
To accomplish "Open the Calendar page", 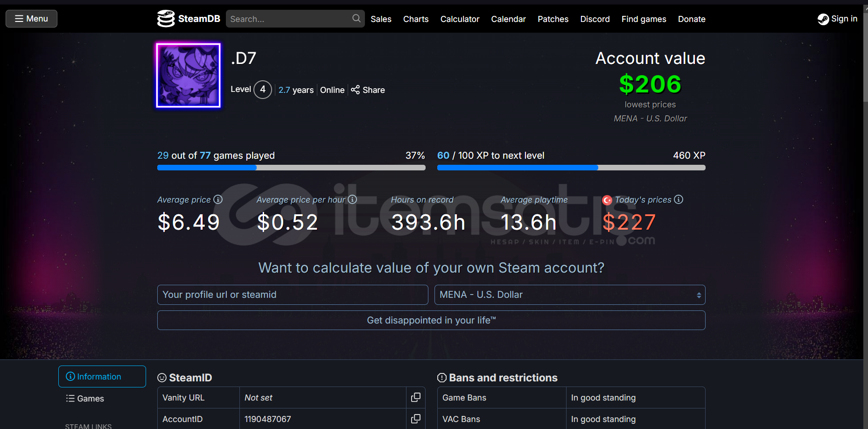I will [508, 19].
